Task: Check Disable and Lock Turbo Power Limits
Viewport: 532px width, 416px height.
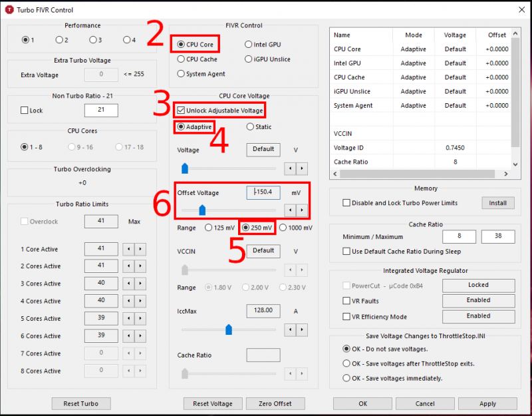Action: coord(400,203)
